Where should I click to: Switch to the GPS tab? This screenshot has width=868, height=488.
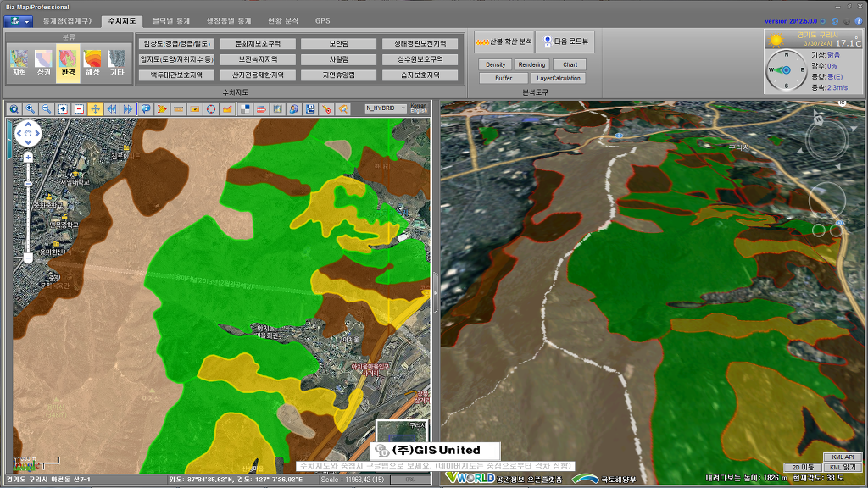coord(323,20)
